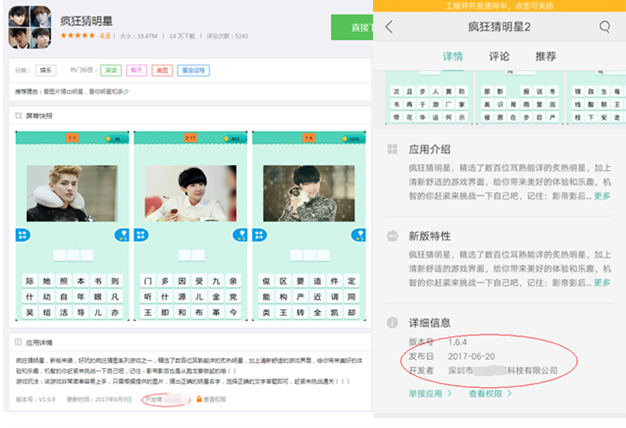This screenshot has height=428, width=626.
Task: Click the blue grid icon in first screenshot
Action: click(23, 234)
